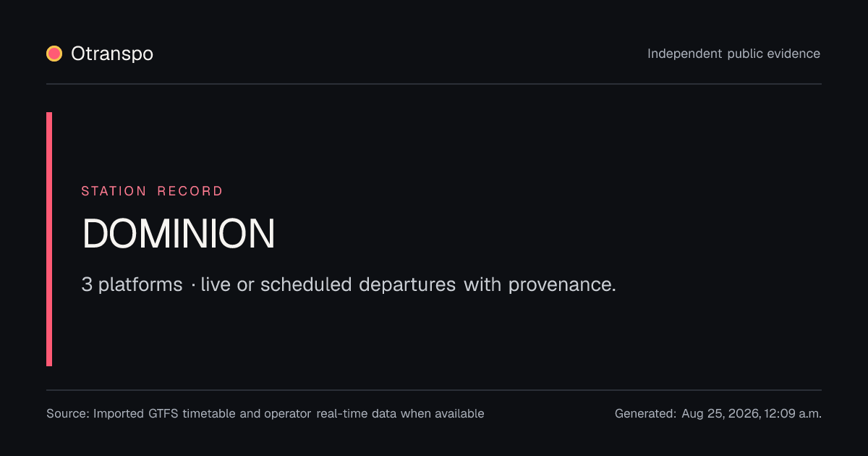Click the divider line above footer
The image size is (868, 456).
click(x=434, y=390)
